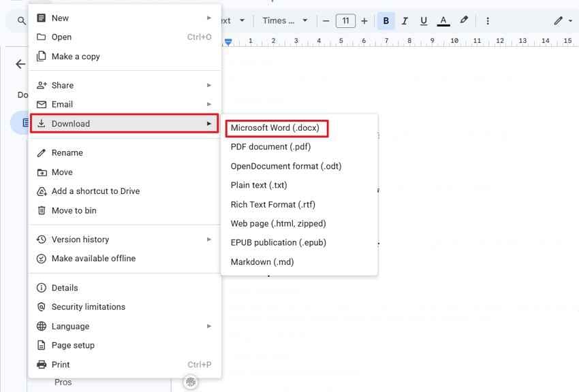
Task: Click the bin trash icon
Action: (x=42, y=210)
